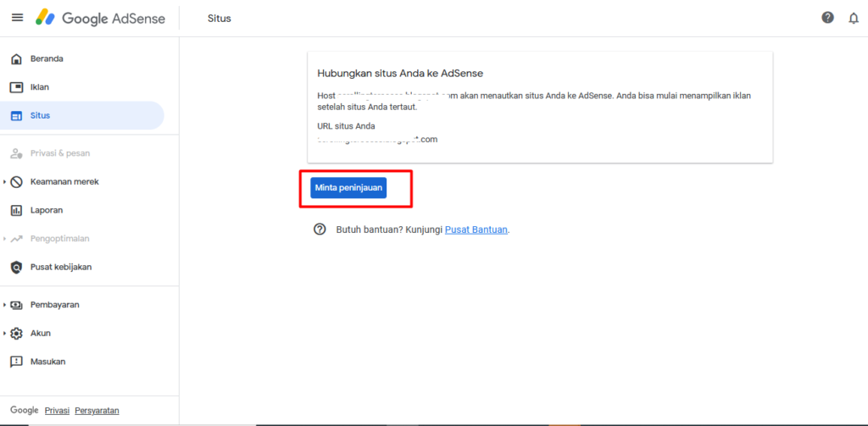This screenshot has height=426, width=868.
Task: Expand the Pembayaran section arrow
Action: (4, 305)
